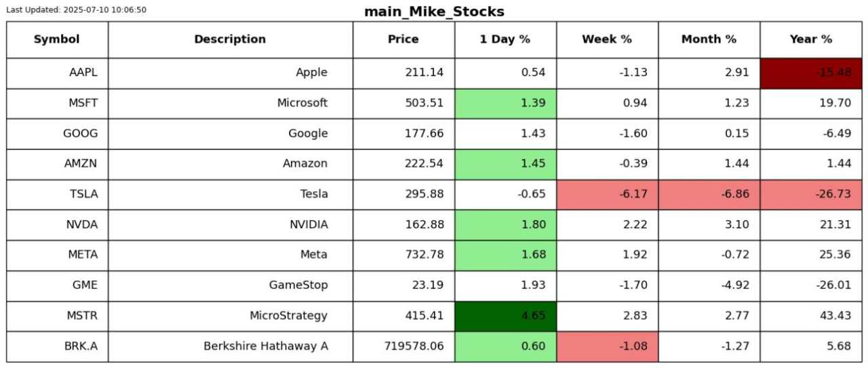Select the BRK.A symbol cell
The image size is (868, 368).
[57, 346]
